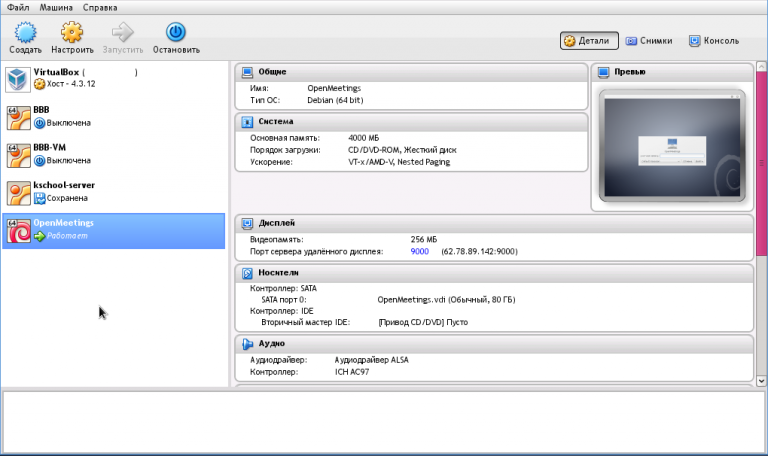Viewport: 768px width, 456px height.
Task: Click the Система section chip icon
Action: [247, 121]
